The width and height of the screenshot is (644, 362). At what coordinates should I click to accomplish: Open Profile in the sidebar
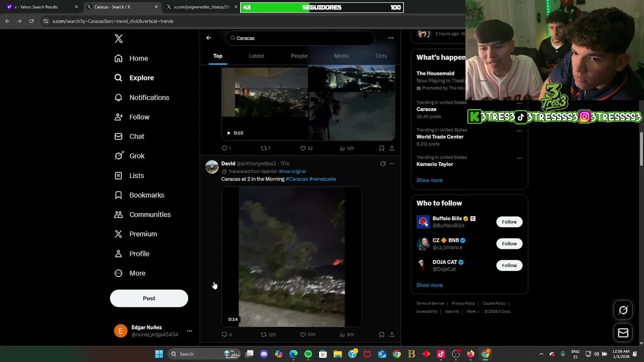[132, 254]
